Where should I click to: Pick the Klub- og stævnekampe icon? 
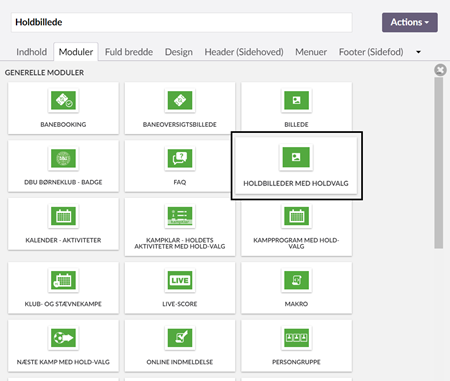coord(63,280)
